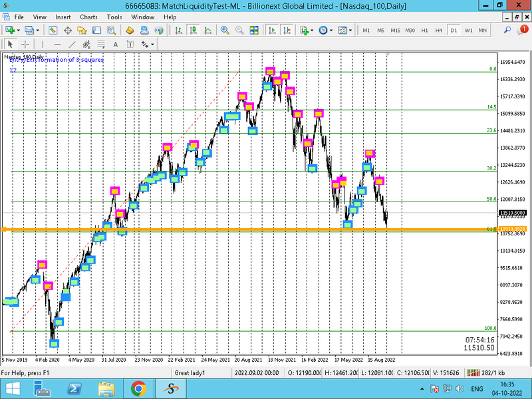Zoom in the chart
This screenshot has height=399, width=532.
coord(225,30)
